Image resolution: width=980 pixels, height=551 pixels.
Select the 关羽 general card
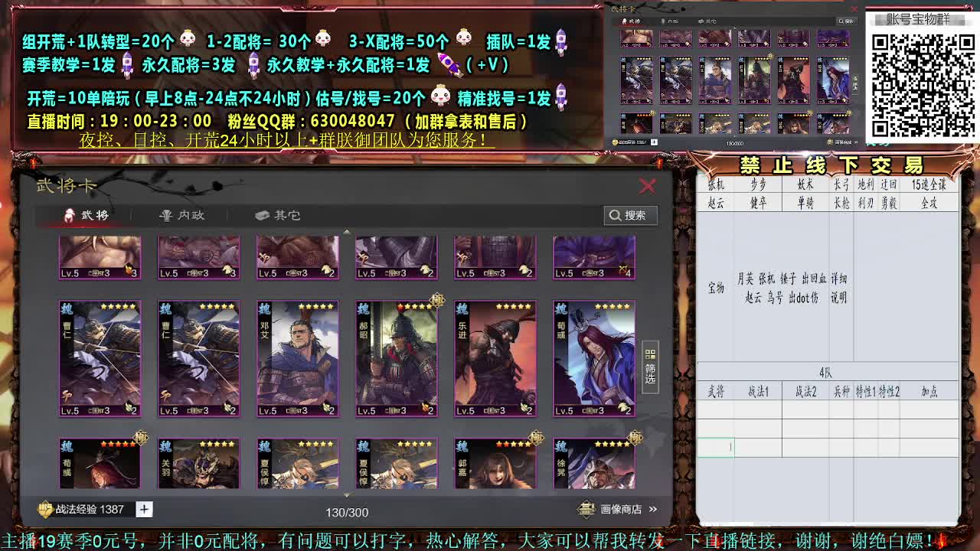pos(198,463)
